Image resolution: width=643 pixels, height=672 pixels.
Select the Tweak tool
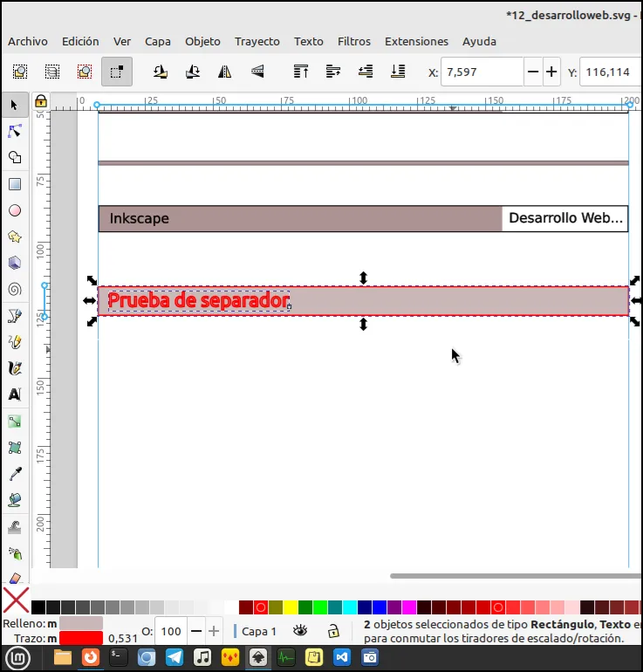(15, 528)
